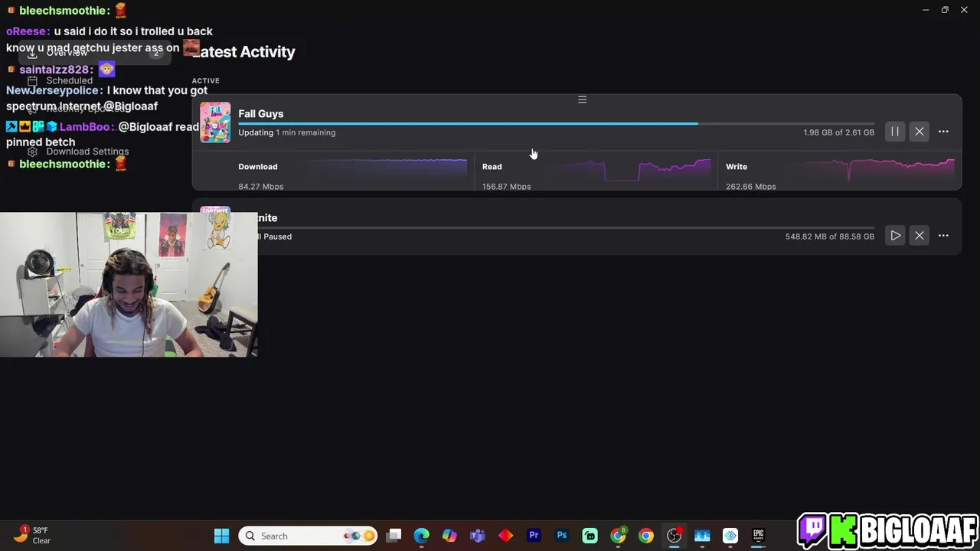Open the Fortnite more options menu
The image size is (980, 551).
(x=943, y=236)
